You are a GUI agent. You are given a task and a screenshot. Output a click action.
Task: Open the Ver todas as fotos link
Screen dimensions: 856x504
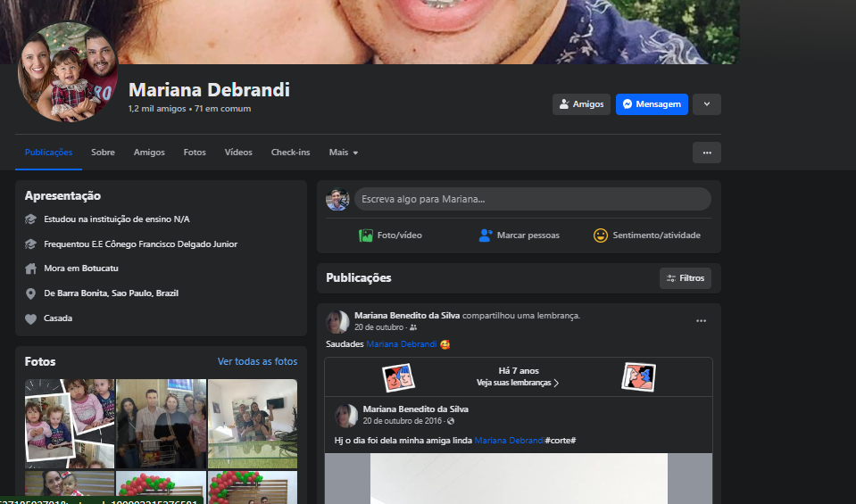coord(257,361)
